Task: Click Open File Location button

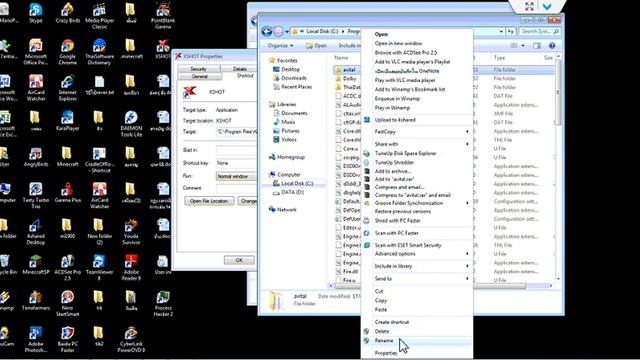Action: (x=209, y=201)
